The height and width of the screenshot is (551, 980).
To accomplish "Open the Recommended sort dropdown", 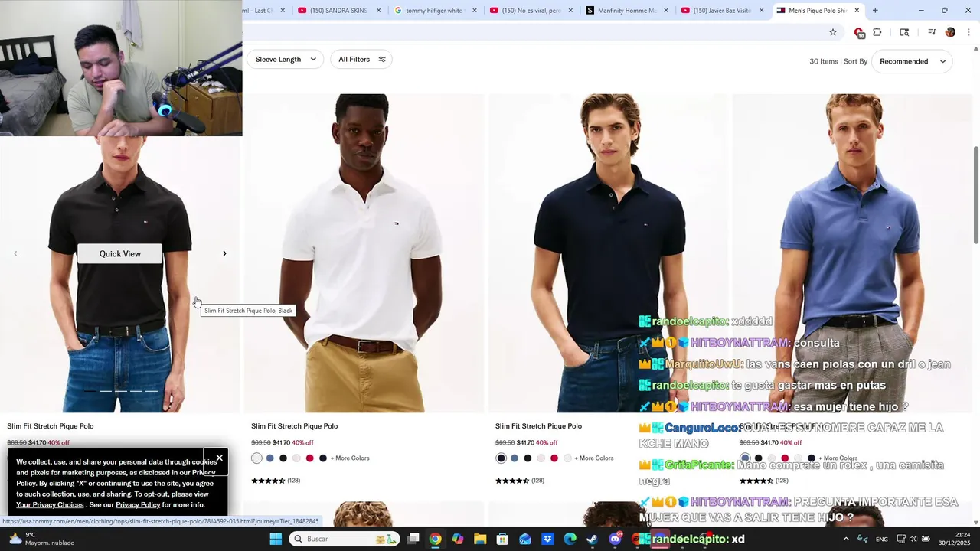I will pyautogui.click(x=912, y=61).
